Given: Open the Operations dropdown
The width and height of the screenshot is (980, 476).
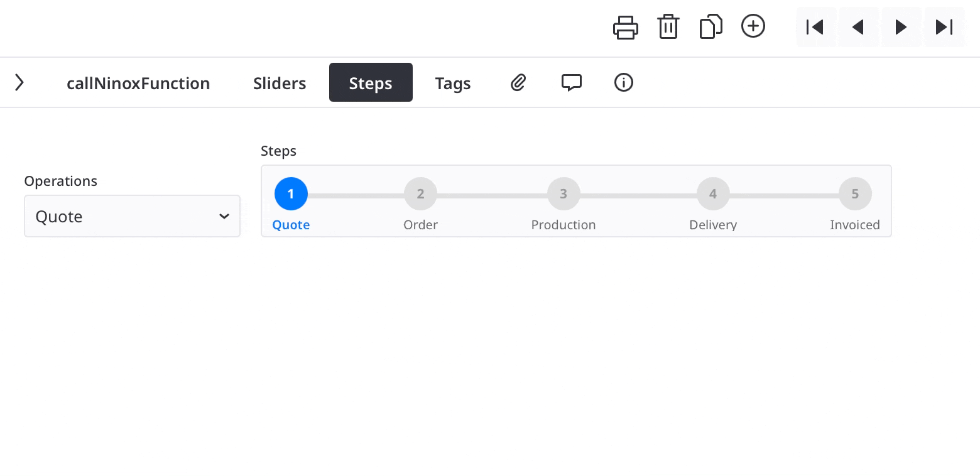Looking at the screenshot, I should 132,216.
